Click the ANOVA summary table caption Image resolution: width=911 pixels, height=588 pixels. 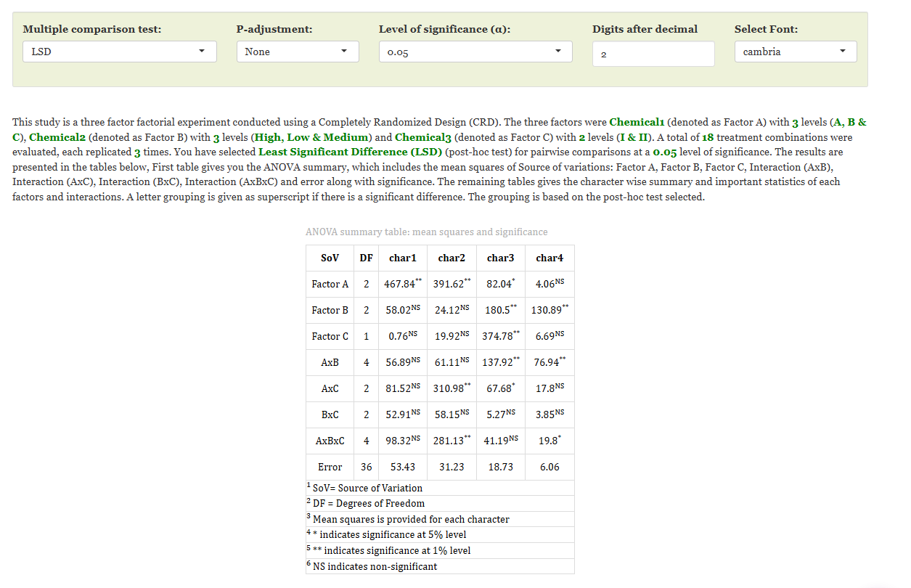[427, 232]
